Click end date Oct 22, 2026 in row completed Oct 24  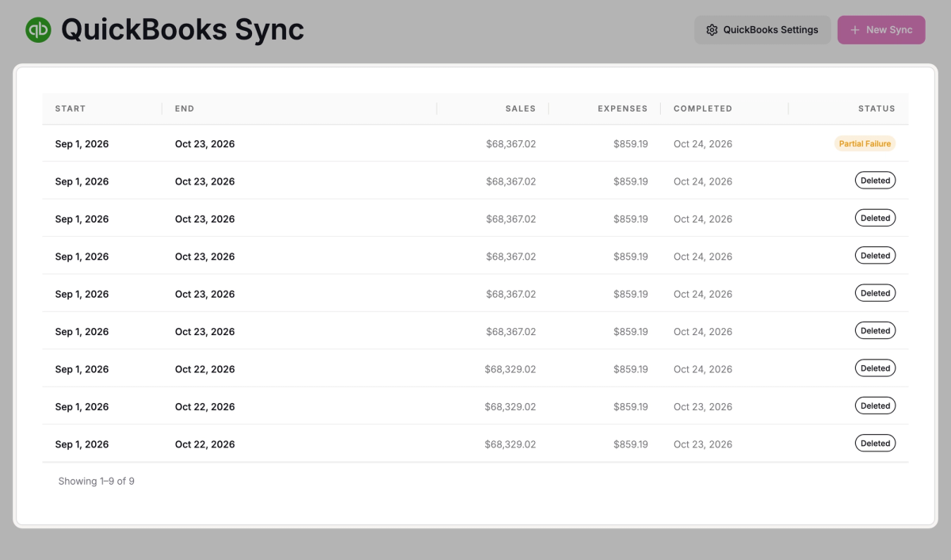(205, 369)
